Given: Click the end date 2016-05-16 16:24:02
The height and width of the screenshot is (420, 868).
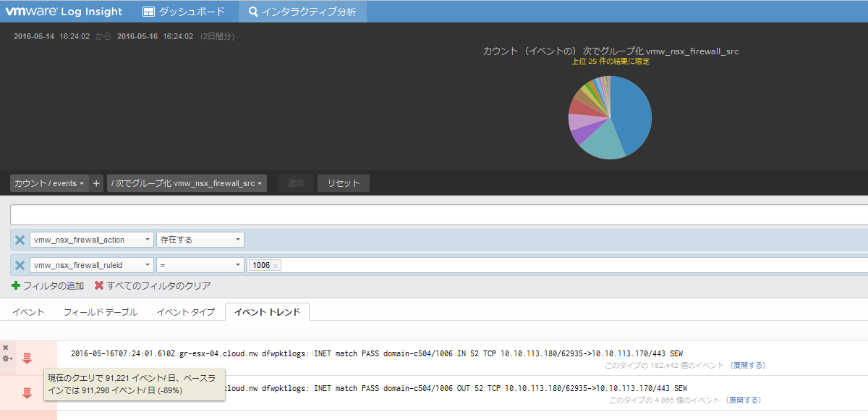Looking at the screenshot, I should (x=155, y=36).
